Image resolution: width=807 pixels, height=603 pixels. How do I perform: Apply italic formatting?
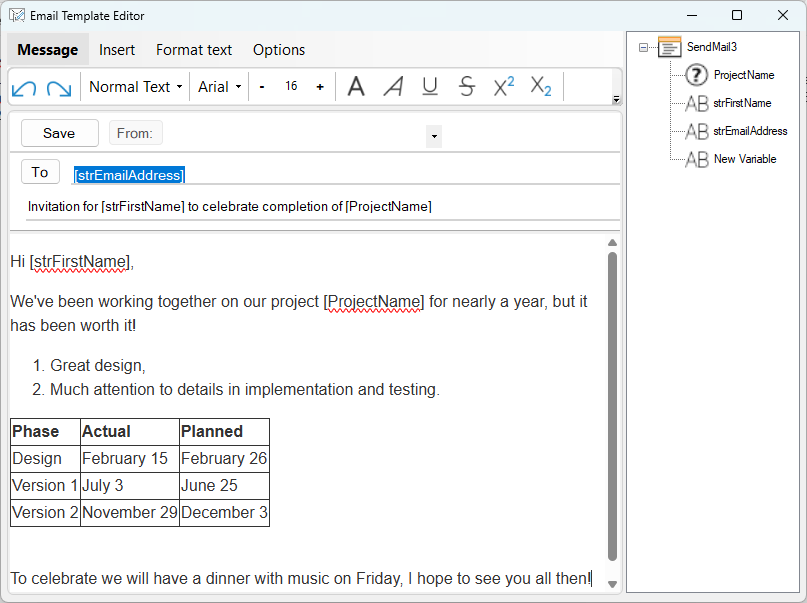pos(393,87)
